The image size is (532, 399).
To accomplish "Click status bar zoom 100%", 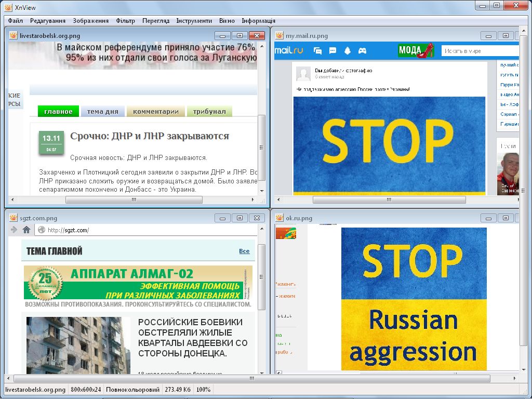I will pos(204,390).
